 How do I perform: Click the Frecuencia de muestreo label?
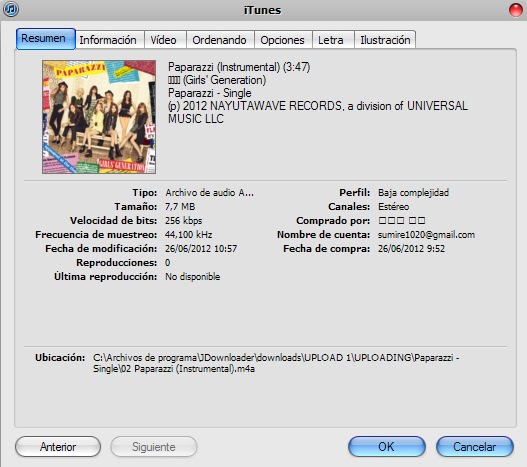[96, 234]
